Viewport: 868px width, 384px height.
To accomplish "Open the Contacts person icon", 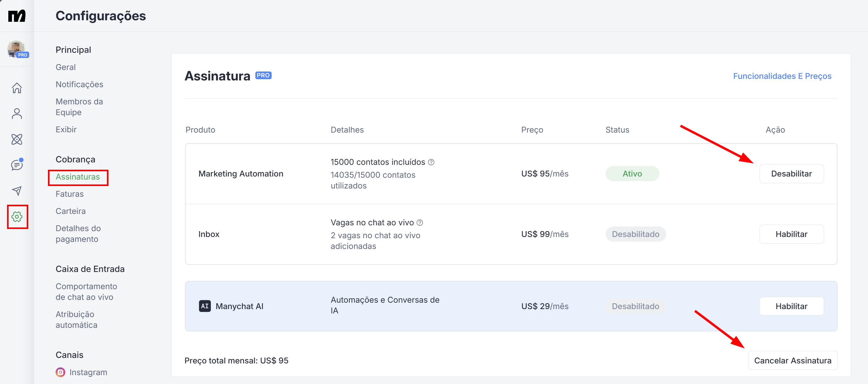I will (x=17, y=114).
